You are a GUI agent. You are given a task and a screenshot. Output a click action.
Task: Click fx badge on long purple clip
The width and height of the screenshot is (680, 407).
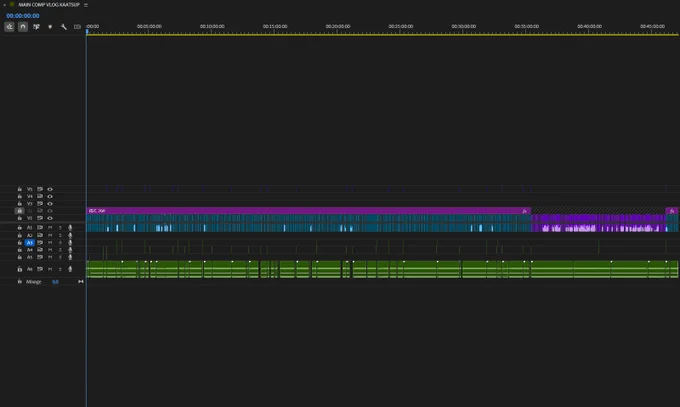pos(525,211)
